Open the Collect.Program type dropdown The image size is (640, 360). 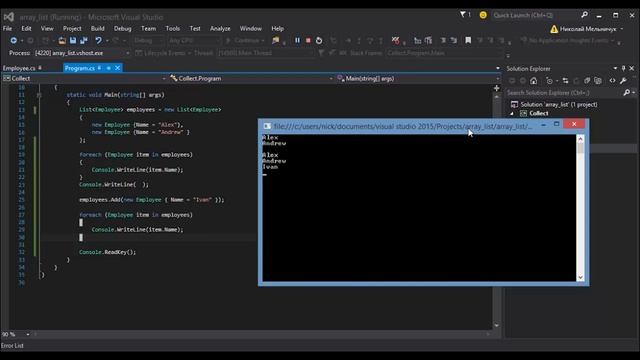coord(251,78)
